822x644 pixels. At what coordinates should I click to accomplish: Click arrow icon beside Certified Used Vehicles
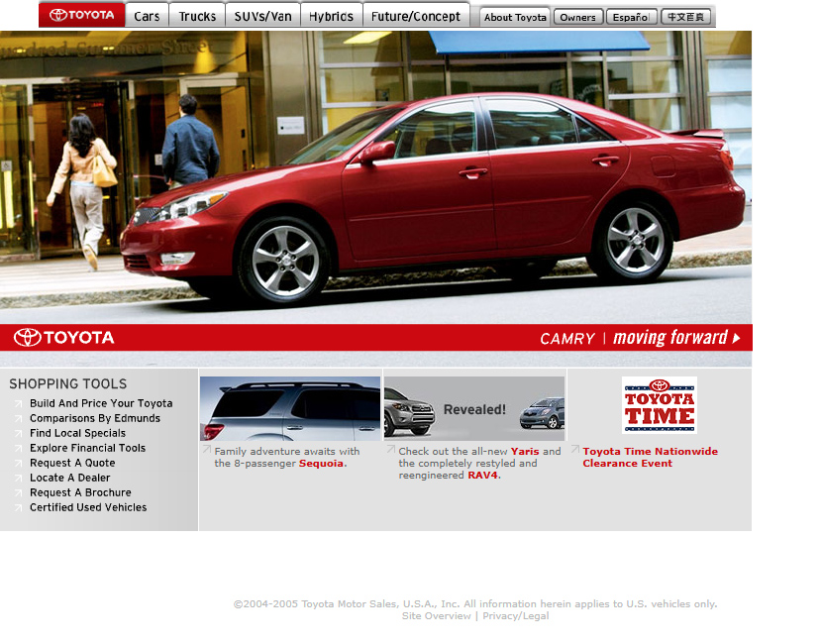(x=19, y=507)
